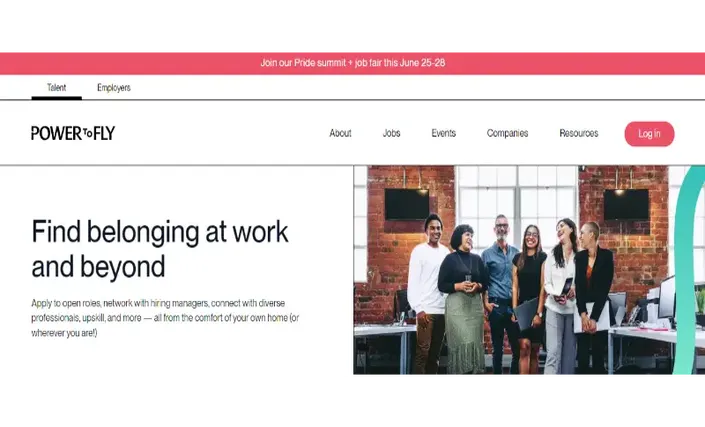This screenshot has width=705, height=427.
Task: Click the Log in button
Action: (649, 133)
